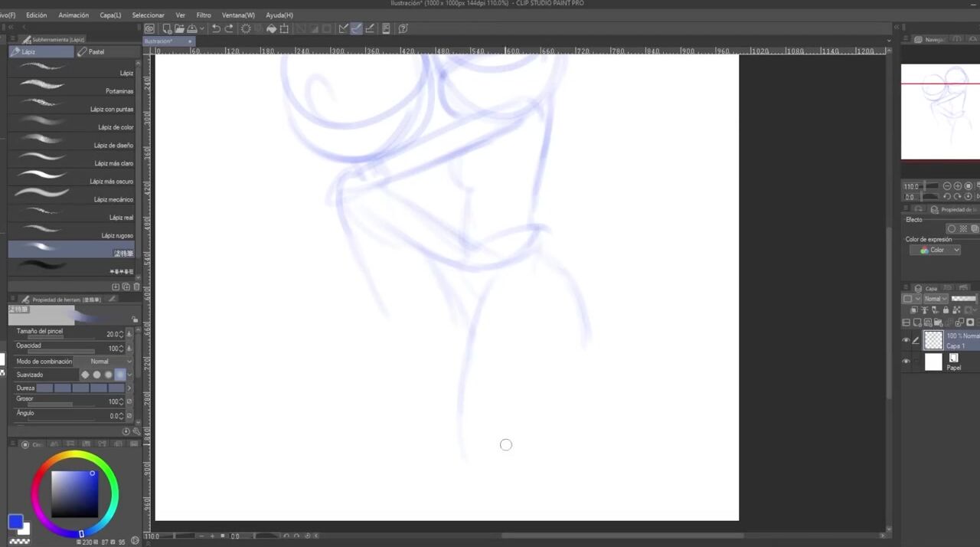Click the Redo arrow in the toolbar
Image resolution: width=980 pixels, height=547 pixels.
[229, 29]
